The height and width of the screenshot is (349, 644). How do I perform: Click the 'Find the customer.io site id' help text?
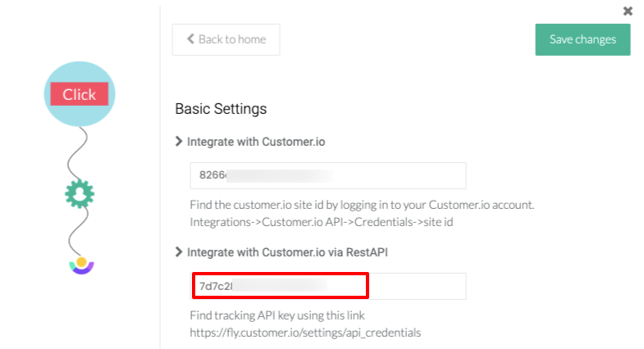pos(362,205)
